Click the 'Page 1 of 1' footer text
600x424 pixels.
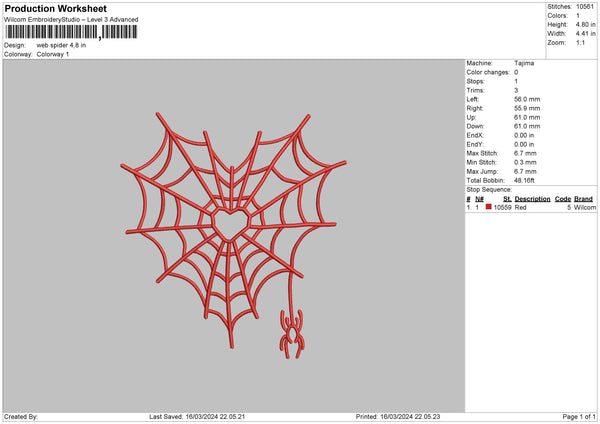[579, 417]
